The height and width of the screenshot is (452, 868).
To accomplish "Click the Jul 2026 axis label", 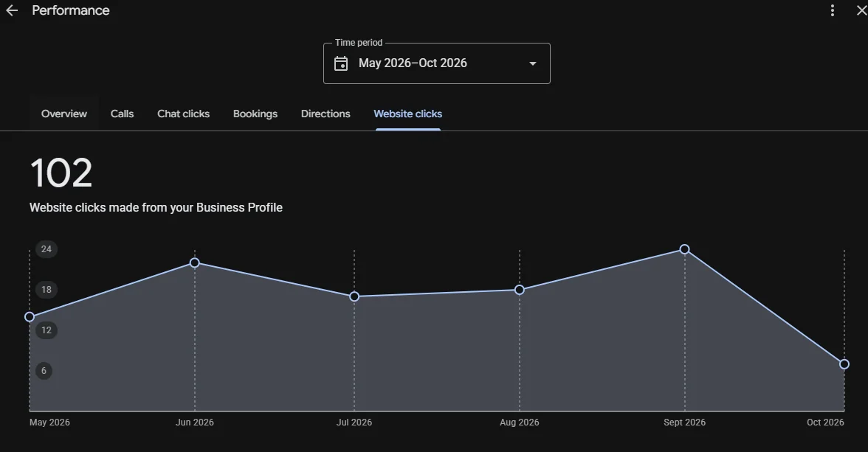I will tap(354, 422).
